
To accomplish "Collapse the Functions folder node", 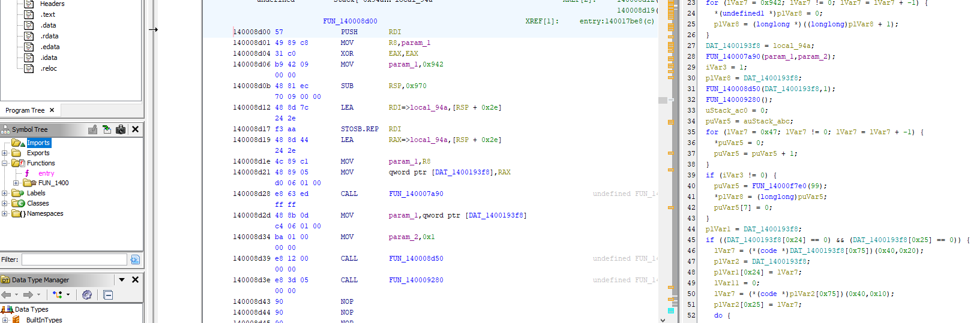I will (5, 163).
